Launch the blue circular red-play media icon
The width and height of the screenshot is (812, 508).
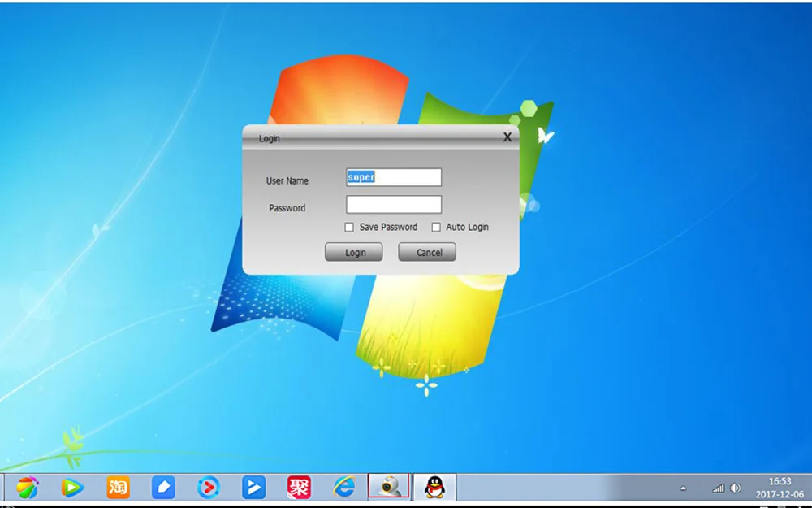209,488
